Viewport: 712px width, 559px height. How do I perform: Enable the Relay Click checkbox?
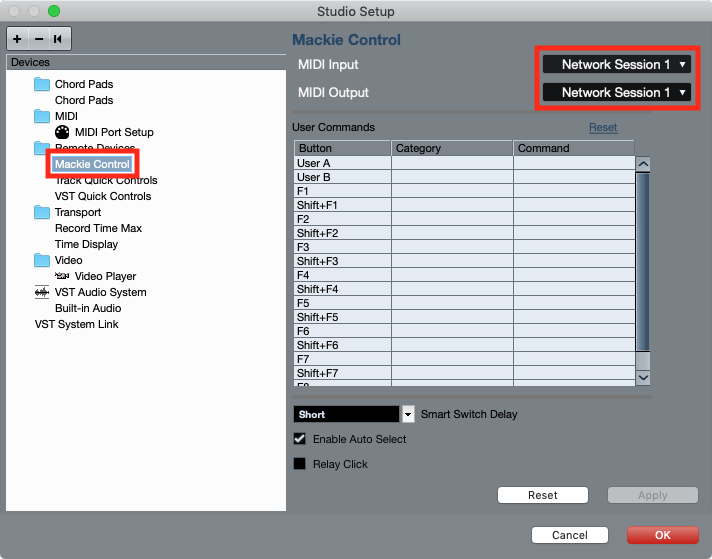(300, 464)
